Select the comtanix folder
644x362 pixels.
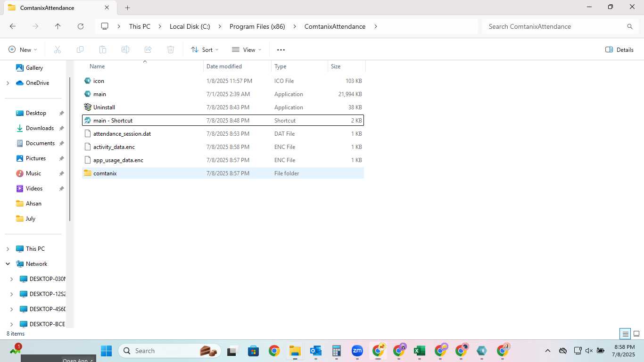(223, 173)
